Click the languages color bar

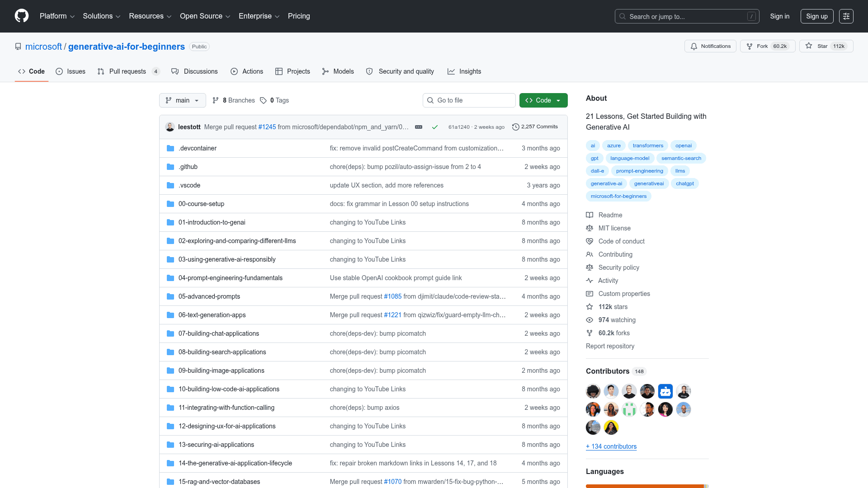[647, 486]
